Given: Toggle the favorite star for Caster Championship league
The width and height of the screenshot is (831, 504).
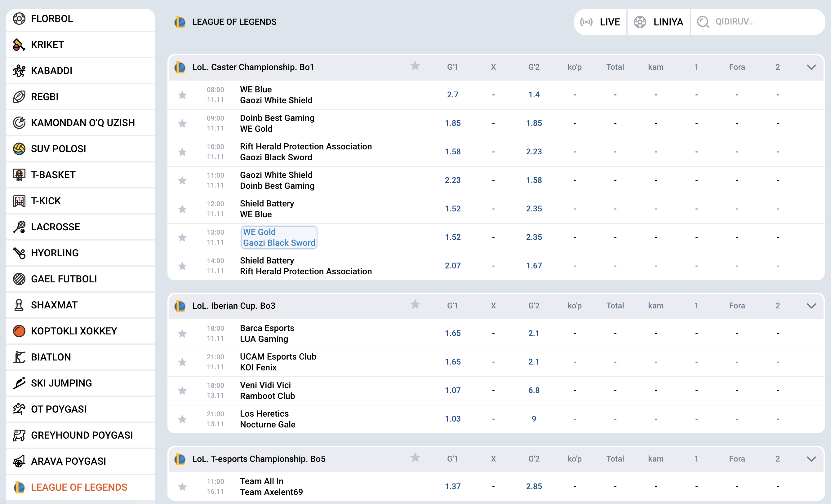Looking at the screenshot, I should [415, 66].
